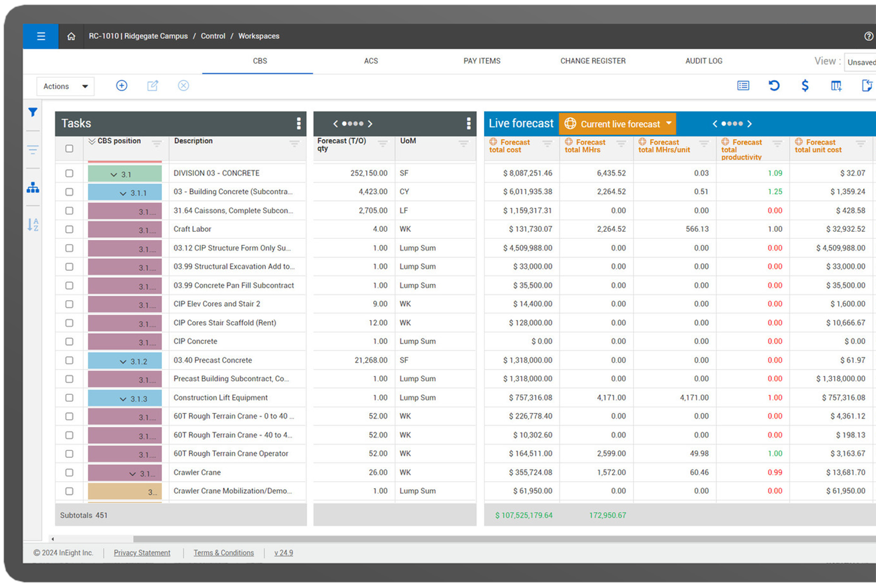876x588 pixels.
Task: Switch to the PAY ITEMS tab
Action: click(482, 61)
